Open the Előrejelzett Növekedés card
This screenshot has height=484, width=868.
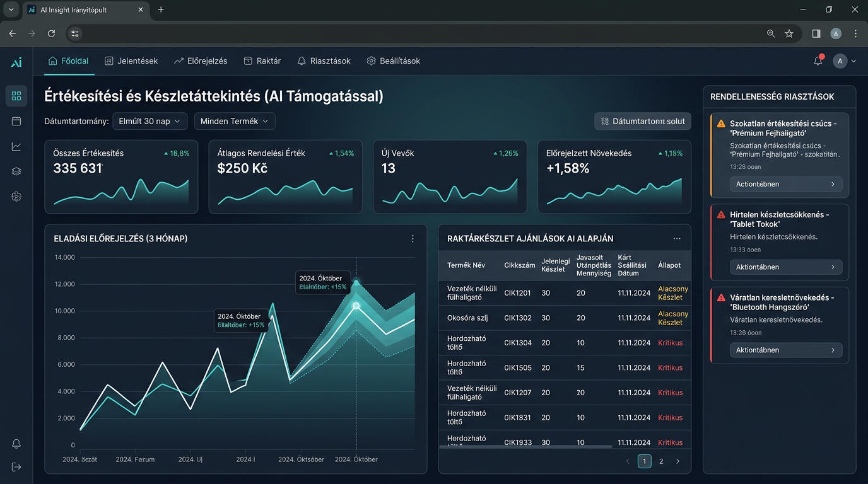(614, 176)
